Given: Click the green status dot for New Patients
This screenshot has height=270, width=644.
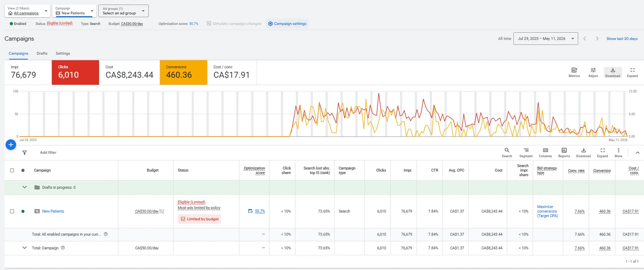Looking at the screenshot, I should pos(23,211).
